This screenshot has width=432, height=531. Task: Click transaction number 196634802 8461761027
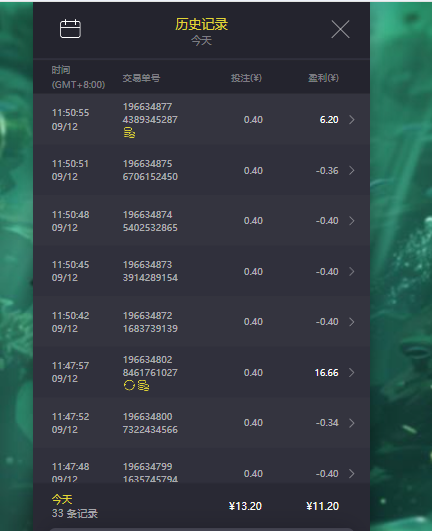[150, 366]
